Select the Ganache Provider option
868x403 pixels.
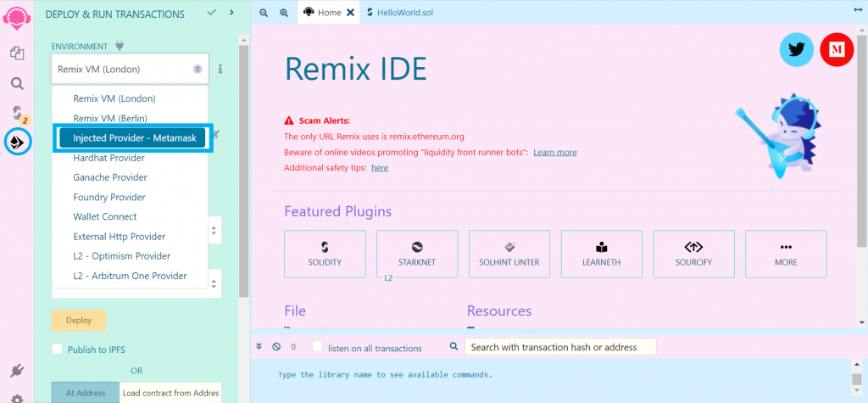coord(109,177)
